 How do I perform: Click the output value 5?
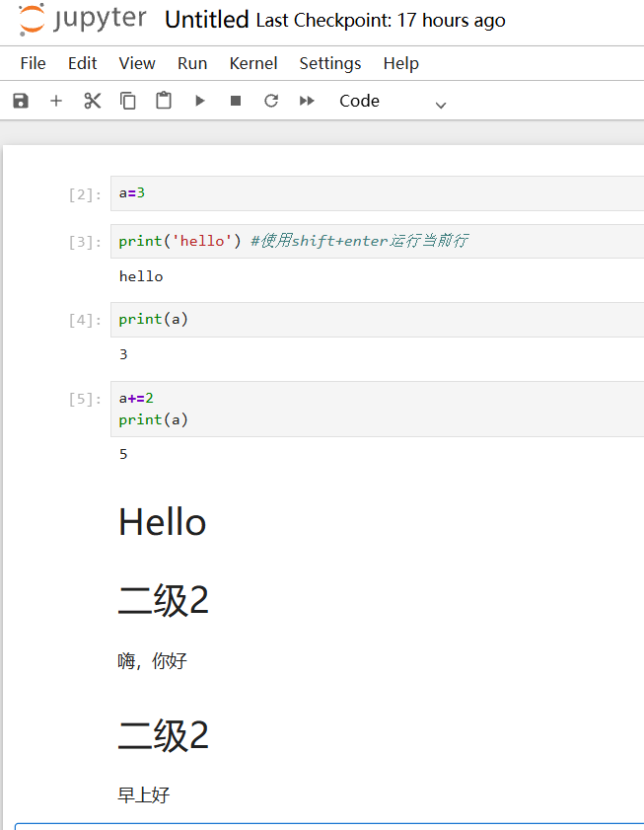click(x=123, y=454)
